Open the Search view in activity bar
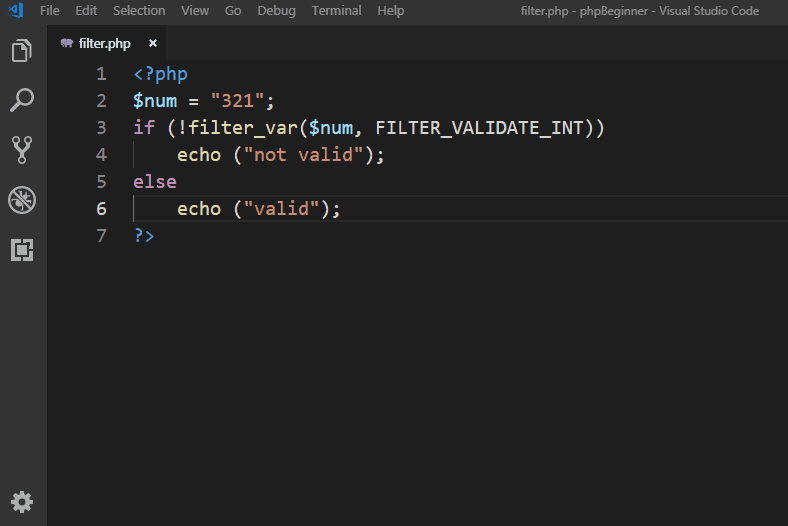The width and height of the screenshot is (788, 526). [22, 100]
